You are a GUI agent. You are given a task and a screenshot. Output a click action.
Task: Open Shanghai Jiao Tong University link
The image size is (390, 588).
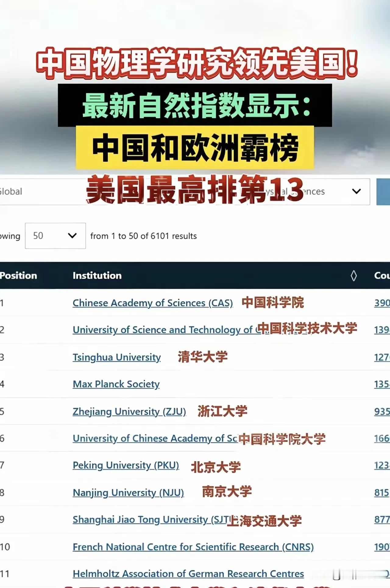[151, 519]
